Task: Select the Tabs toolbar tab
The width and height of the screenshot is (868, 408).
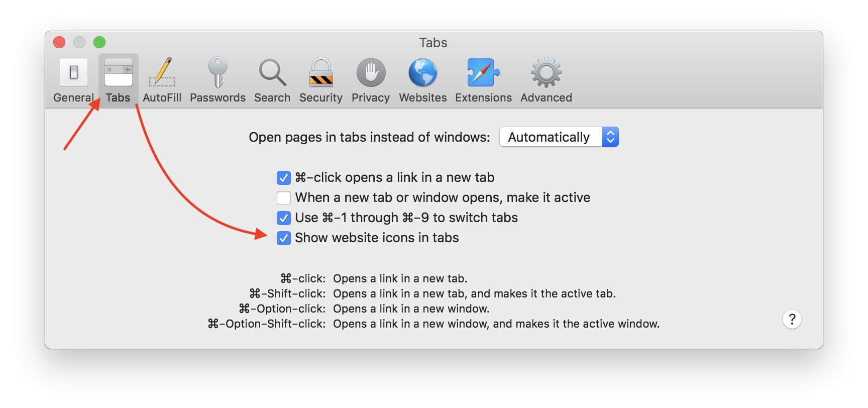Action: pyautogui.click(x=118, y=80)
